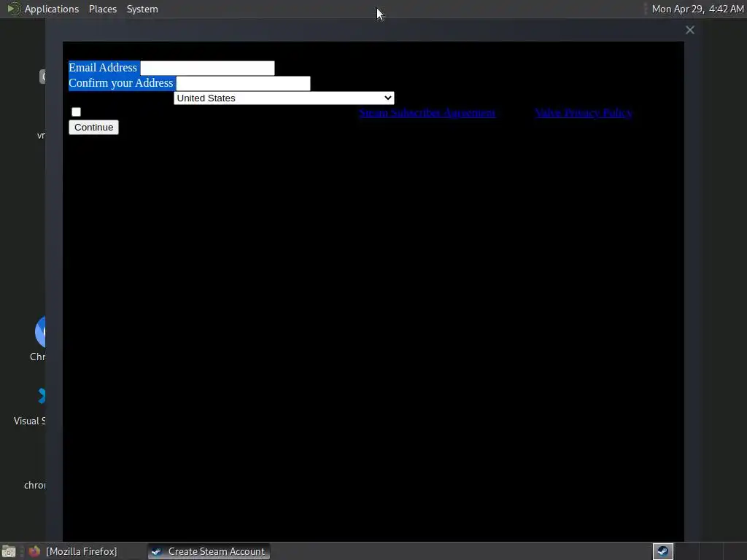
Task: Open the Steam Subscriber Agreement link
Action: 427,113
